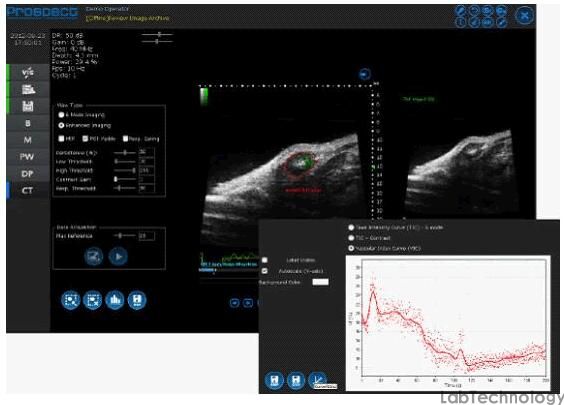This screenshot has height=405, width=564.
Task: Enable the Resp. Gating checkbox
Action: point(125,138)
